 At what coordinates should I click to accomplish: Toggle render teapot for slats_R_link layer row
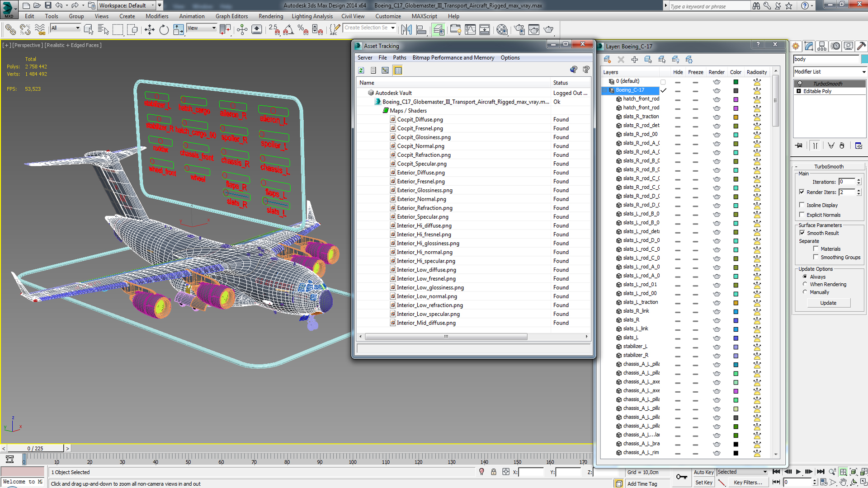coord(717,311)
